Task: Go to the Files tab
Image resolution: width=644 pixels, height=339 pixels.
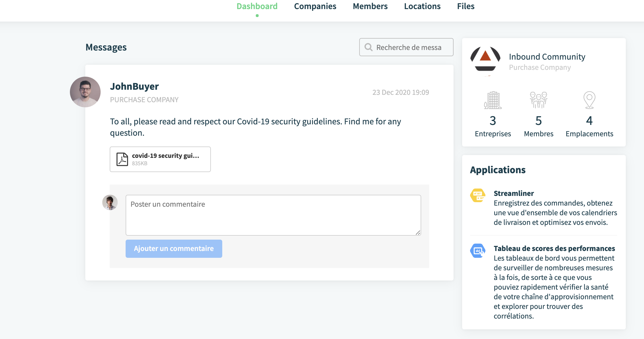Action: pyautogui.click(x=466, y=6)
